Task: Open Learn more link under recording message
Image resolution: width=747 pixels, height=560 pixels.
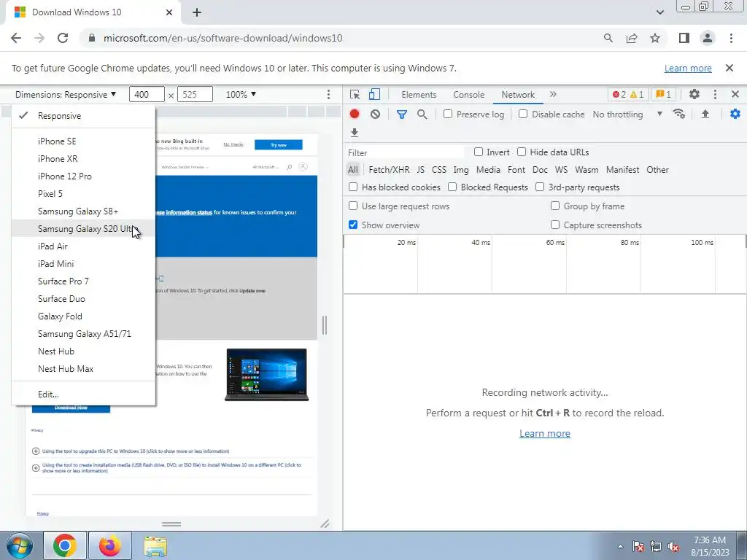Action: point(544,433)
